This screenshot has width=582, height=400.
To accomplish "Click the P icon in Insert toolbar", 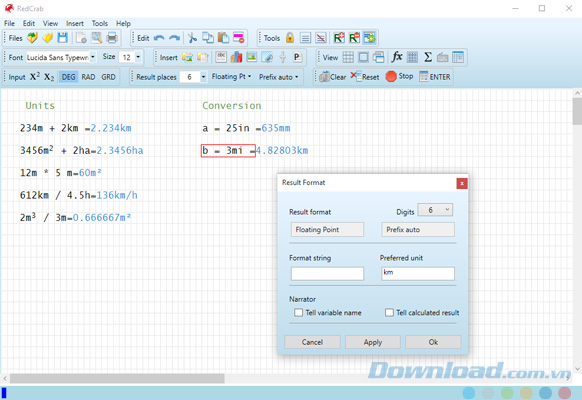I will click(x=297, y=57).
